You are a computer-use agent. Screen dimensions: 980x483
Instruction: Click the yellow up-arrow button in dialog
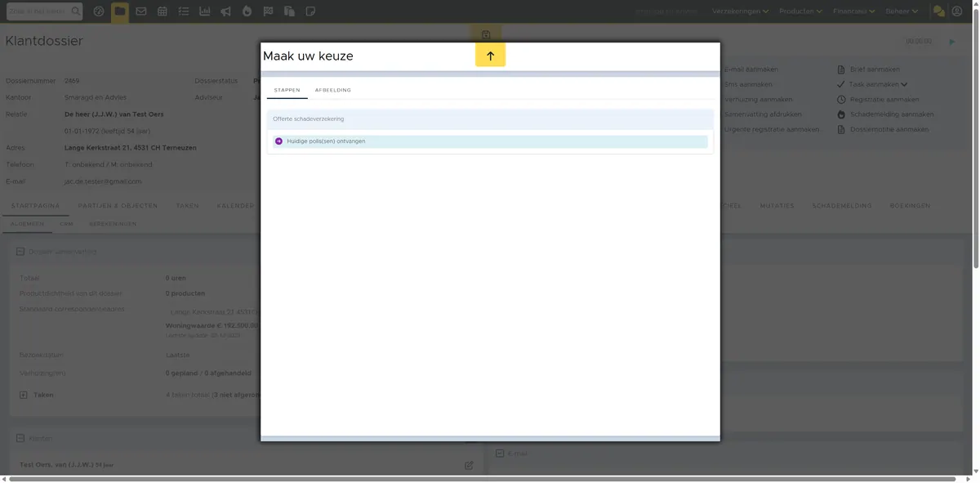[490, 56]
